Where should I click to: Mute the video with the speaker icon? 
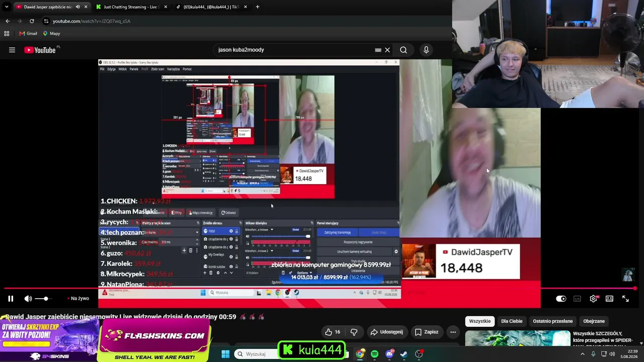28,299
